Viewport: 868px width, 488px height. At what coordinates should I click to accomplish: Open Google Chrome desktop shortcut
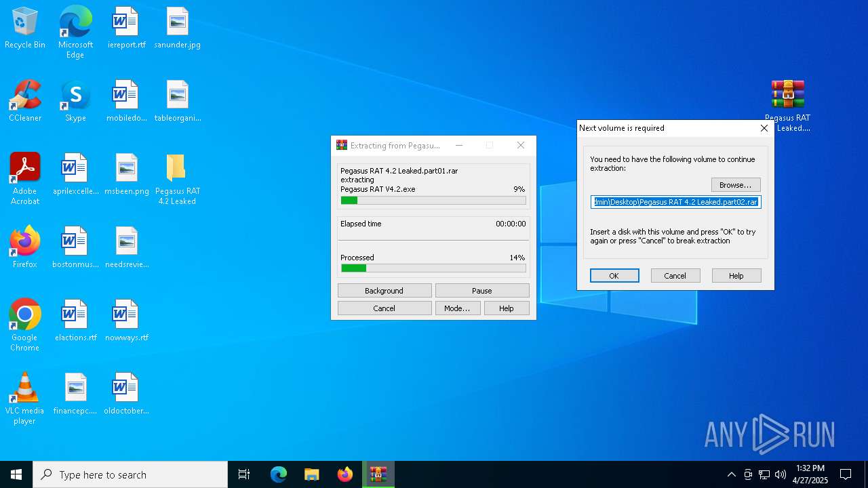(x=25, y=325)
